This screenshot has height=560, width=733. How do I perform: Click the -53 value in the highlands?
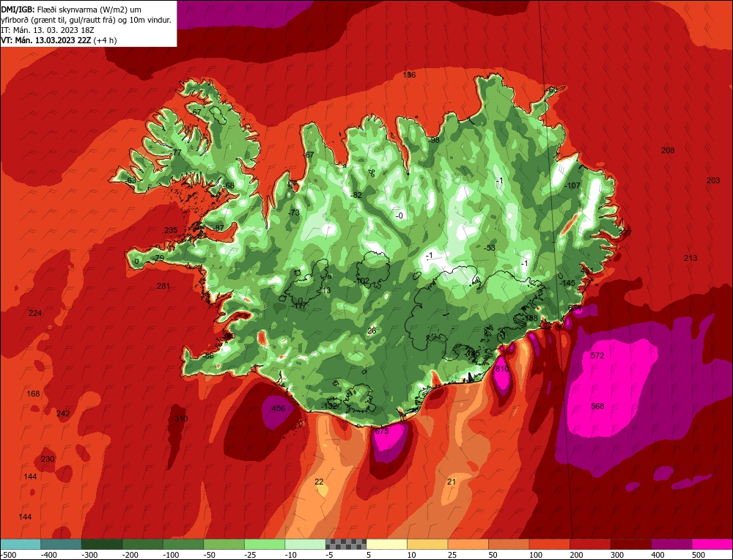pos(489,248)
